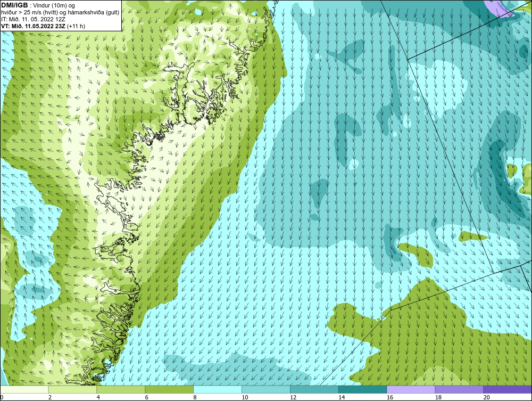Click the aqua 10–12 m/s legend swatch
Screen dimensions: 532x401
(x=266, y=389)
